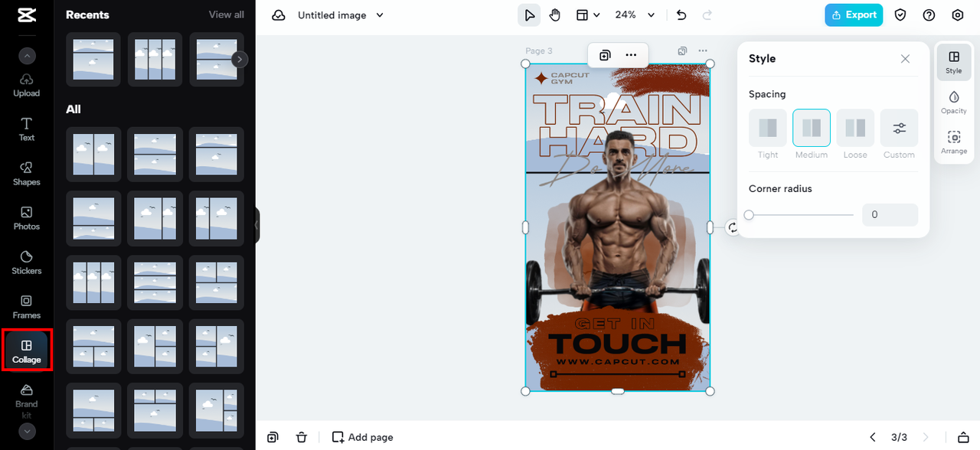Collapse the left panel with side handle

click(257, 226)
